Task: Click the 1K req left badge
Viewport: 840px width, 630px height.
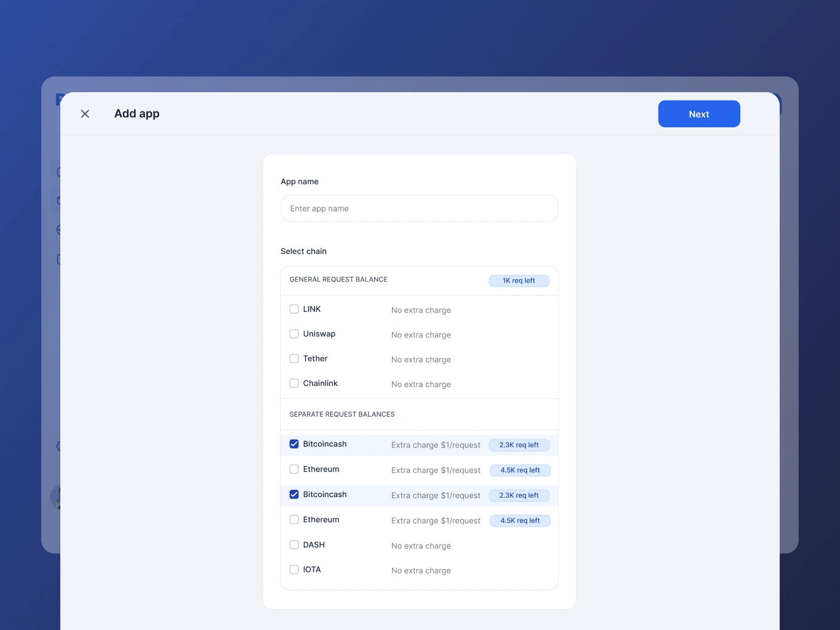Action: [519, 281]
